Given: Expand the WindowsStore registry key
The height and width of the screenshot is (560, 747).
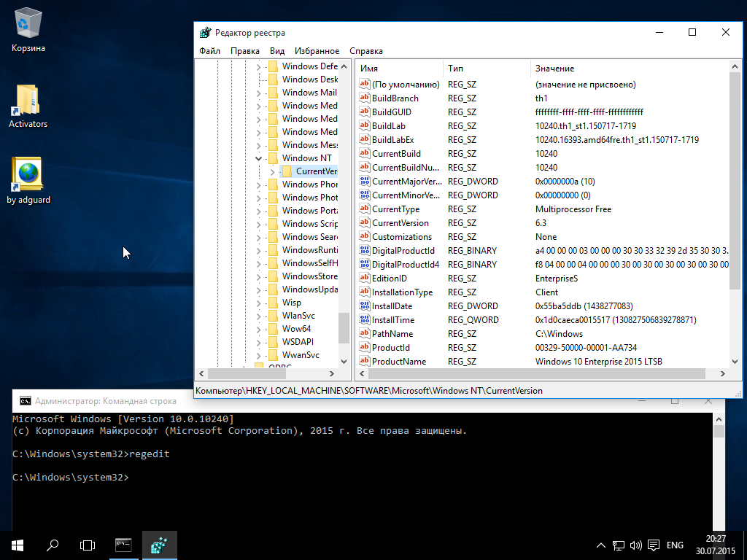Looking at the screenshot, I should 259,276.
